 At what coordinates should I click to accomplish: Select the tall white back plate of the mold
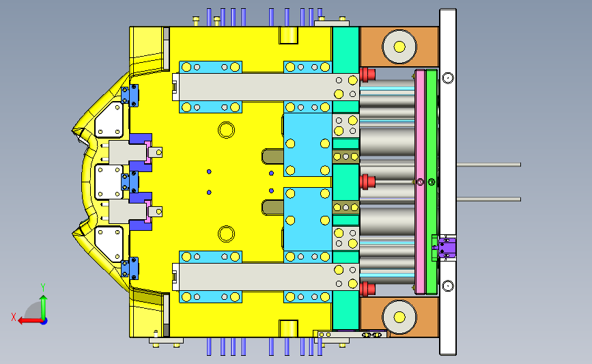(448, 182)
